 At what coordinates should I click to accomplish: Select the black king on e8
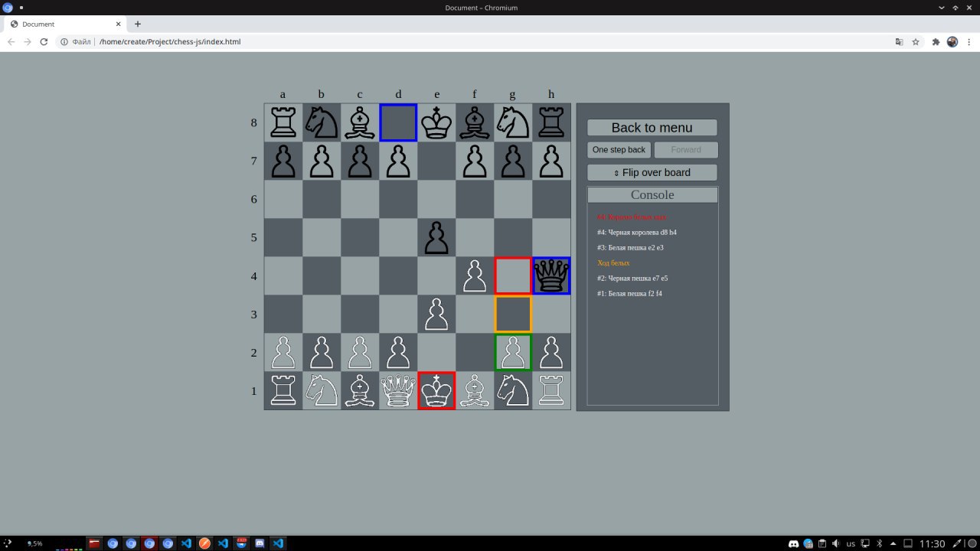pyautogui.click(x=436, y=122)
